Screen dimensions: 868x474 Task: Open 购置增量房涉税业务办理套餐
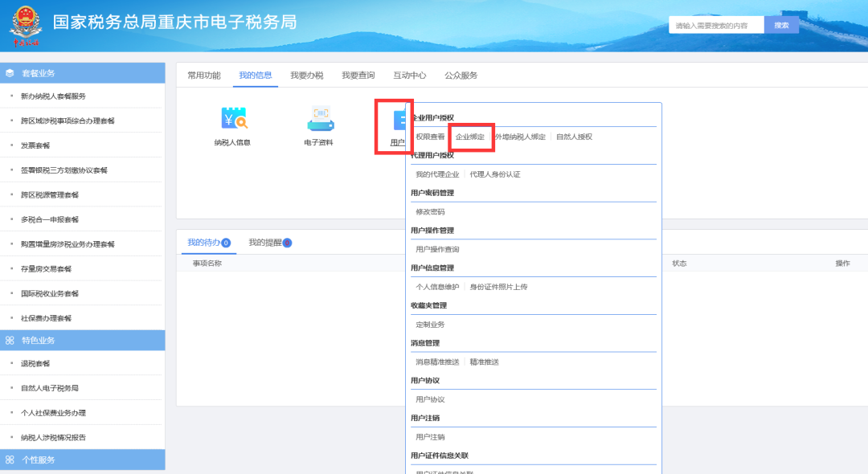[x=68, y=244]
